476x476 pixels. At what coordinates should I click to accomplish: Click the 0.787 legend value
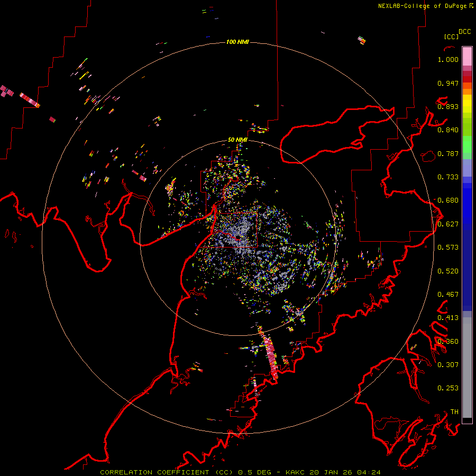point(448,153)
